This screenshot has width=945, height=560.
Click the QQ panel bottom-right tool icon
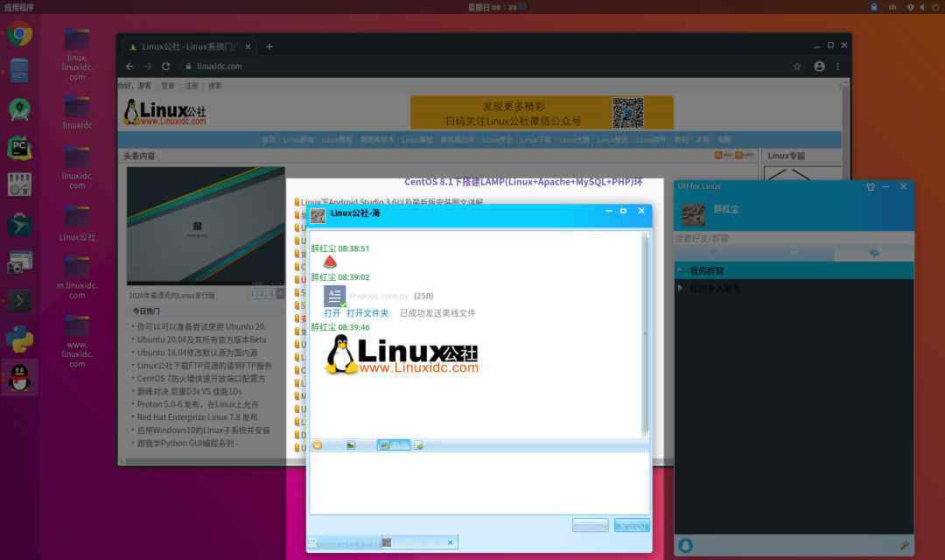[904, 545]
